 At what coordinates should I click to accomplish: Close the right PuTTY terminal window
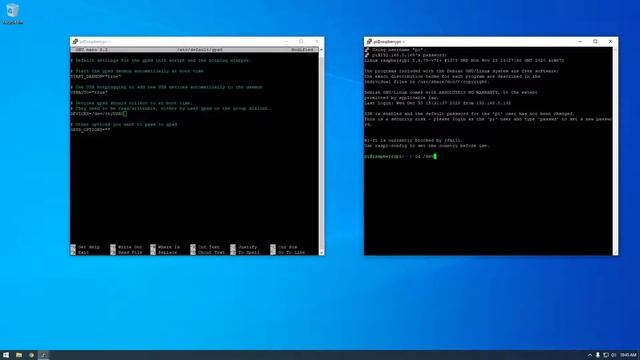[x=610, y=42]
